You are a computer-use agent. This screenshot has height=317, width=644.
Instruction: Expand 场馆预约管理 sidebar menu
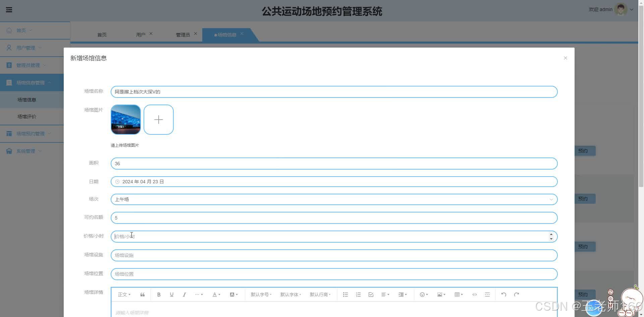pyautogui.click(x=32, y=134)
